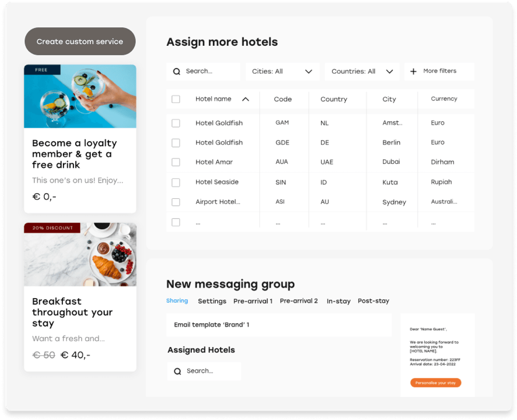
Task: Select Hotel Seaside name cell
Action: tap(217, 182)
